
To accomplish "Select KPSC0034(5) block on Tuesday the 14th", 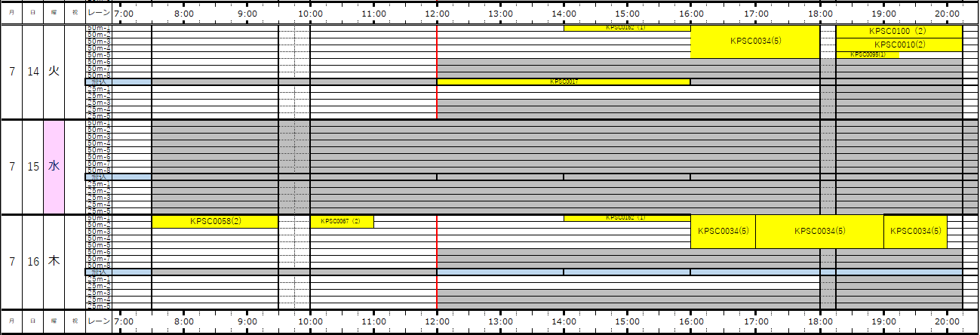I will point(755,41).
